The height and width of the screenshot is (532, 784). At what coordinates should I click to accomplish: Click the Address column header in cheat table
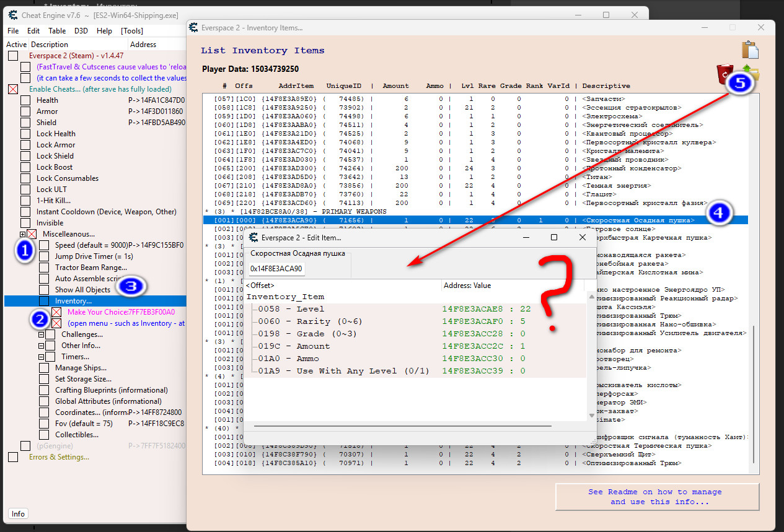(x=143, y=45)
